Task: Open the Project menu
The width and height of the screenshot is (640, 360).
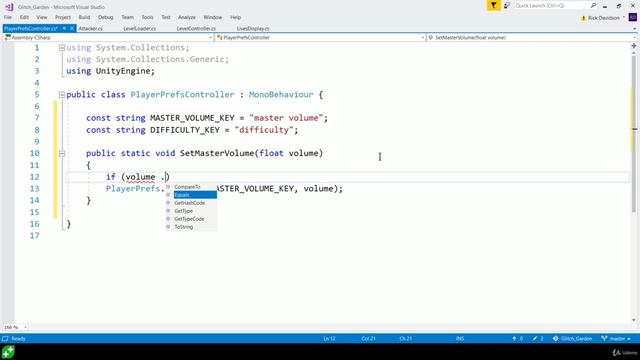Action: tap(63, 17)
